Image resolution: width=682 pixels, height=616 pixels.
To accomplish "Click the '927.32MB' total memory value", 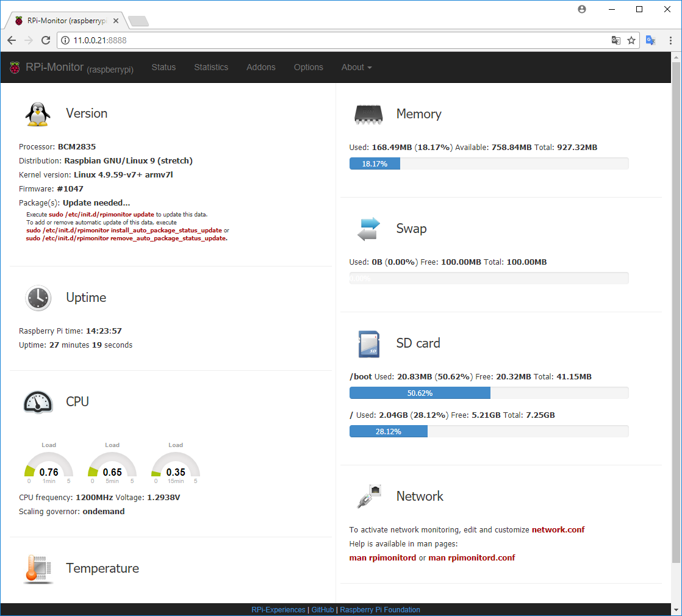I will click(x=577, y=148).
